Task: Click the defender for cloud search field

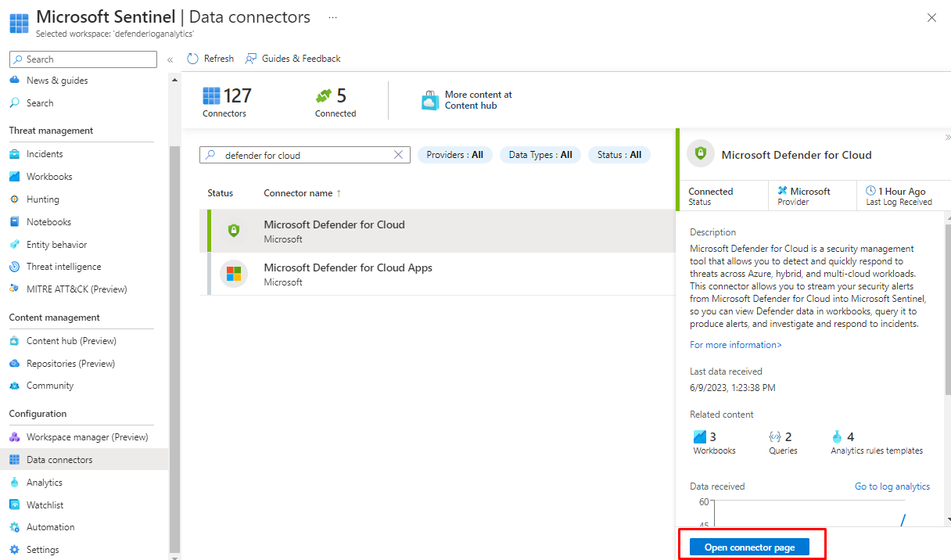Action: click(x=305, y=155)
